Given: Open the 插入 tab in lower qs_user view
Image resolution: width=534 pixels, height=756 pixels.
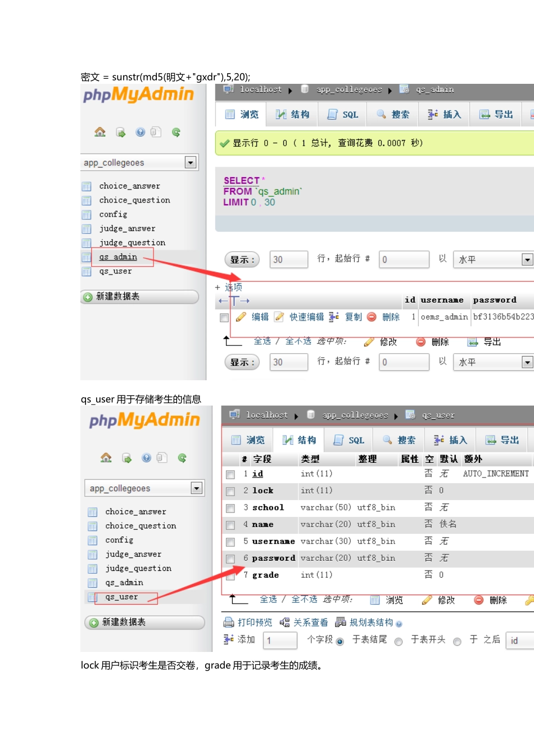Looking at the screenshot, I should pyautogui.click(x=451, y=440).
